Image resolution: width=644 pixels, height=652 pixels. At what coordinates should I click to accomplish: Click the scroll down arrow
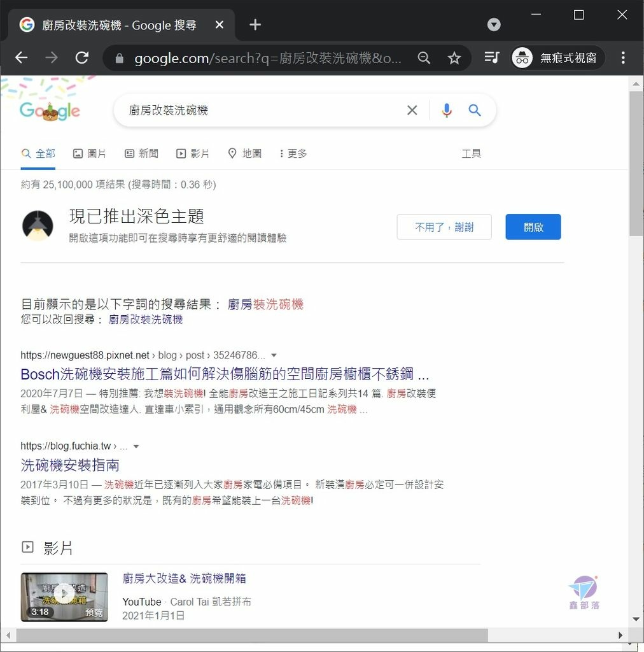[x=636, y=619]
